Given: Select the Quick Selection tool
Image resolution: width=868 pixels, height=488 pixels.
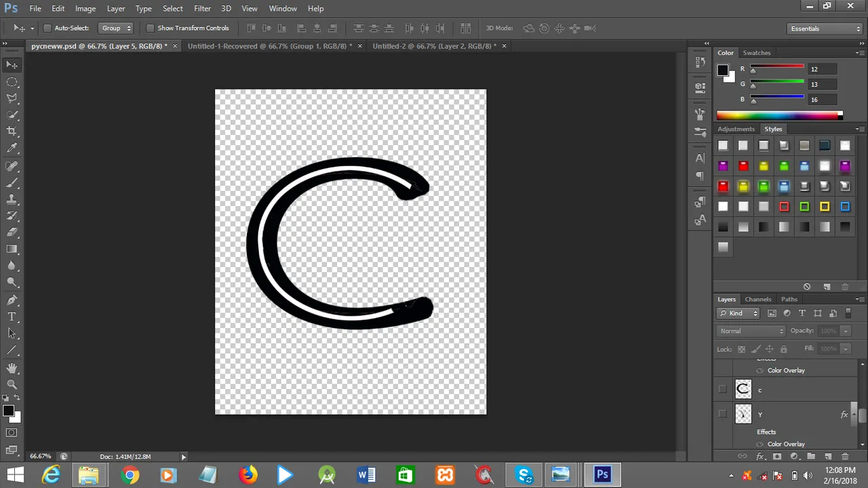Looking at the screenshot, I should point(12,115).
